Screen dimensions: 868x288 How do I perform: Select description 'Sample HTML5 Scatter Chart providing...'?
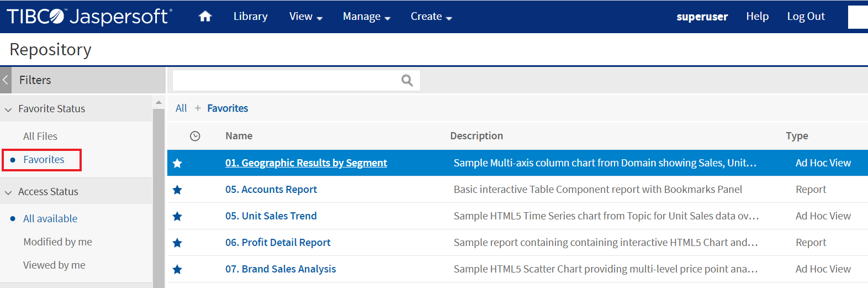pyautogui.click(x=606, y=269)
